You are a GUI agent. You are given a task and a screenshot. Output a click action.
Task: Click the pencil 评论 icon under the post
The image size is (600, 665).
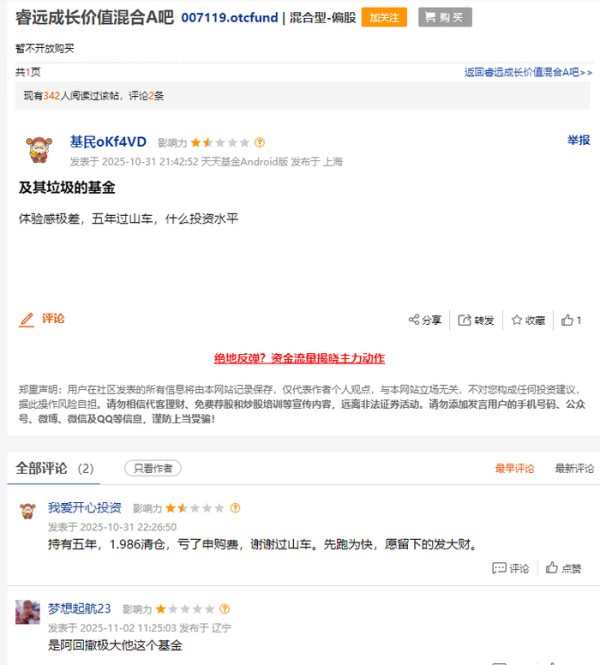[x=42, y=319]
